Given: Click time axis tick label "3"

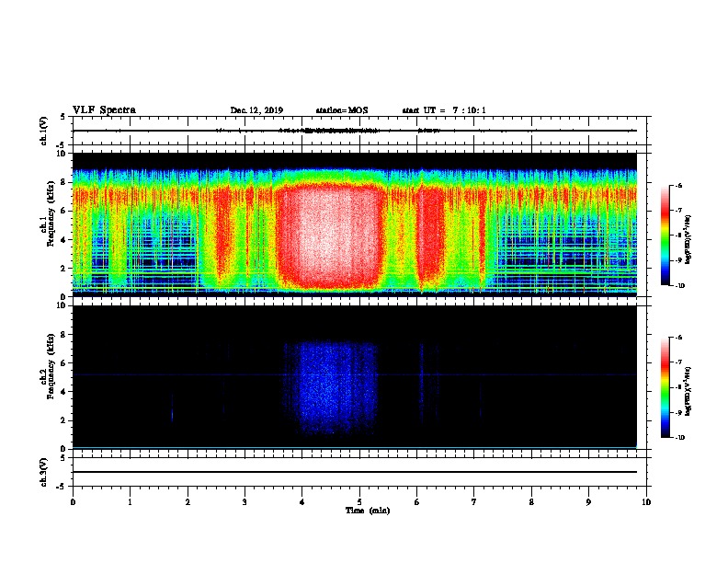Looking at the screenshot, I should tap(245, 502).
